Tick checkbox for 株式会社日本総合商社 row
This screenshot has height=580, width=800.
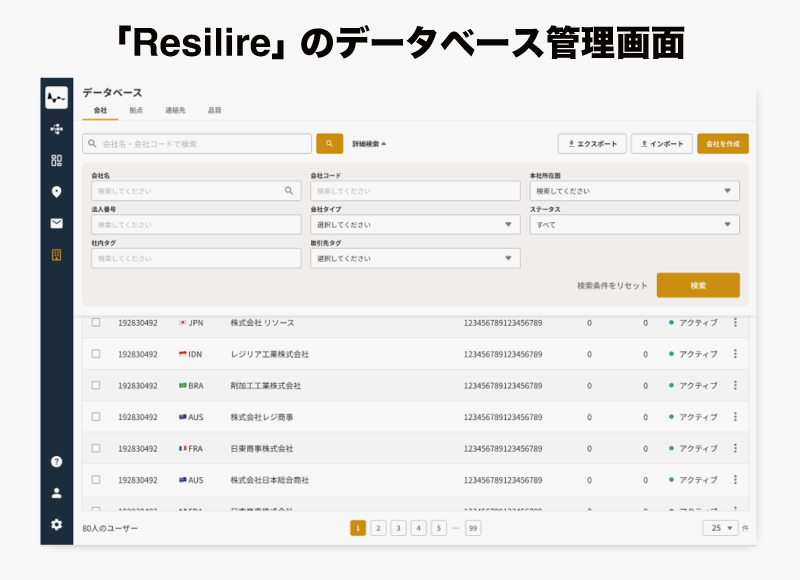[x=96, y=480]
